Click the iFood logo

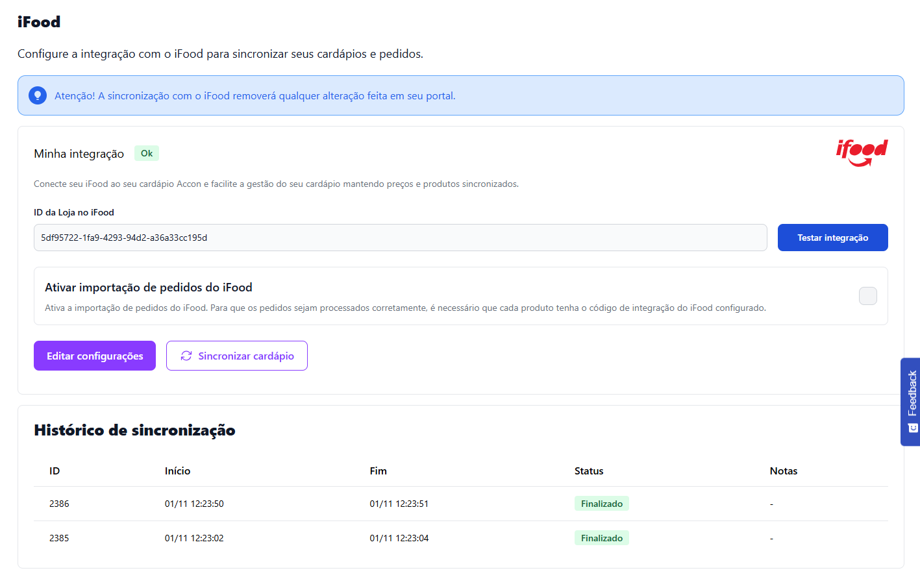click(x=862, y=153)
